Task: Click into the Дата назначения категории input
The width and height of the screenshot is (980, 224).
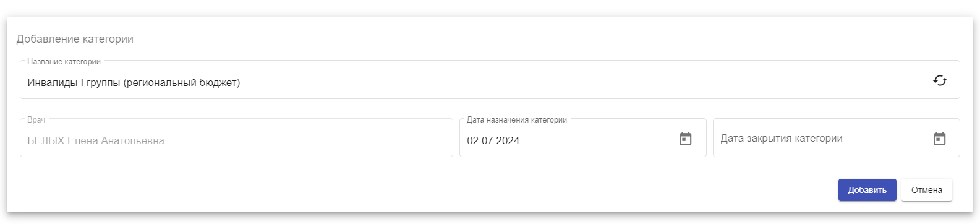Action: click(582, 138)
